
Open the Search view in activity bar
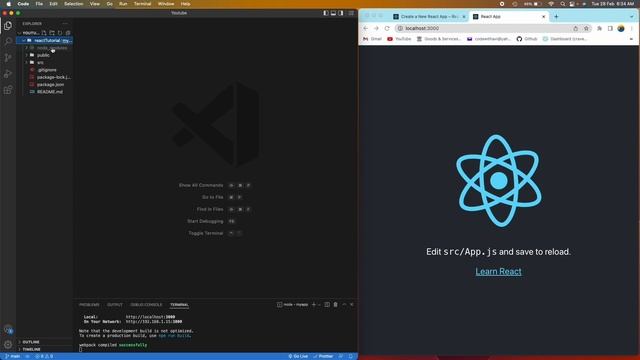[8, 41]
